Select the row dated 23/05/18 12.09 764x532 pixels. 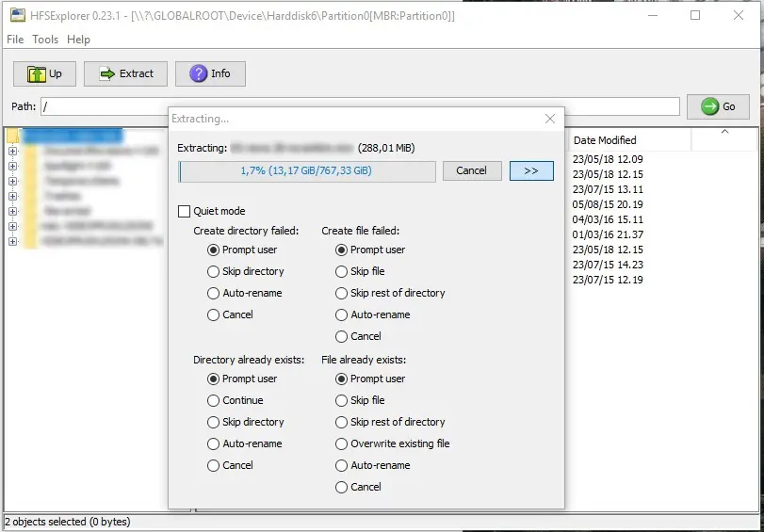pyautogui.click(x=608, y=159)
